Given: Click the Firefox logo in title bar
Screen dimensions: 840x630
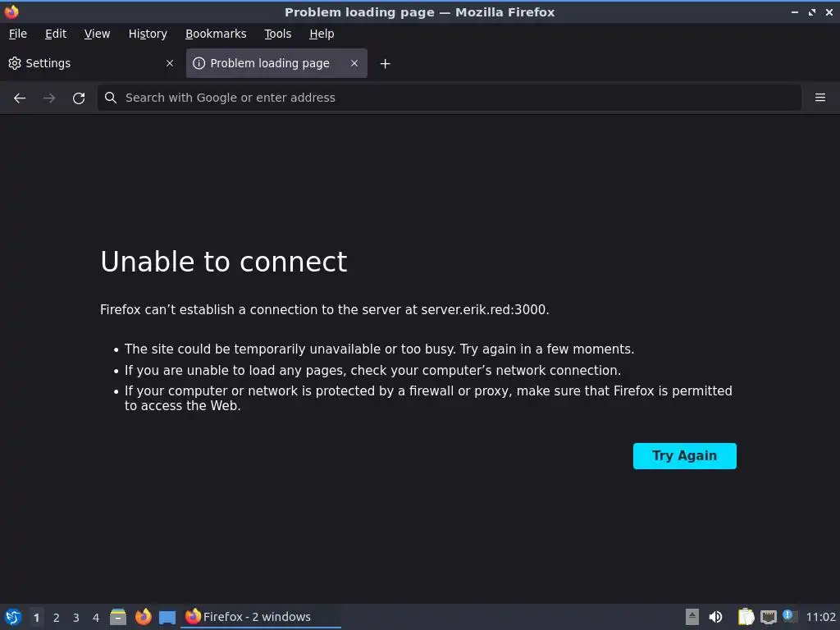Looking at the screenshot, I should click(11, 11).
